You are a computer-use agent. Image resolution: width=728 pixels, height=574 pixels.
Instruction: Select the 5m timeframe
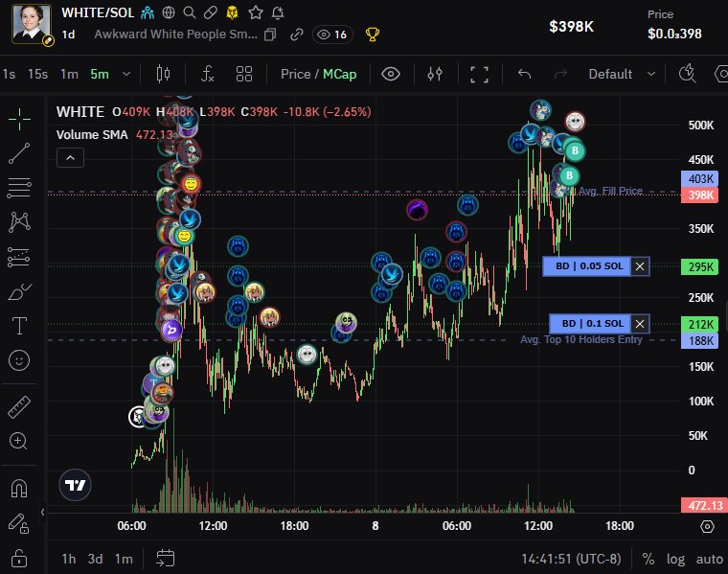click(x=100, y=74)
